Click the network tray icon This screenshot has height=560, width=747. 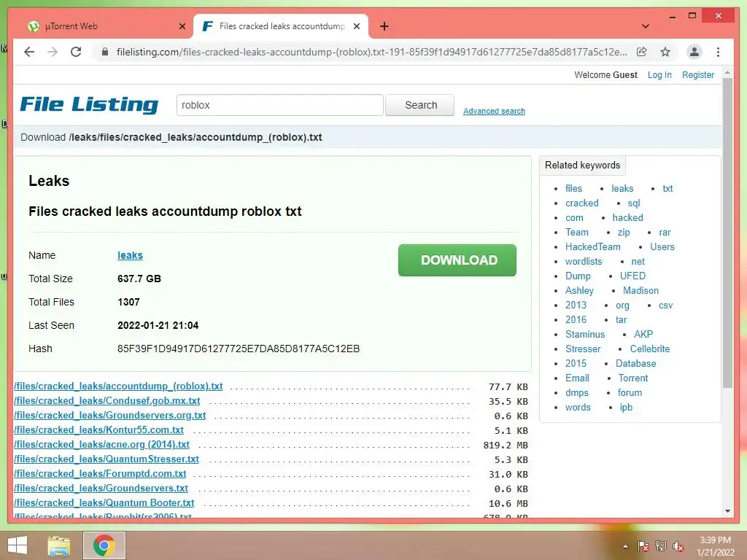[x=661, y=547]
